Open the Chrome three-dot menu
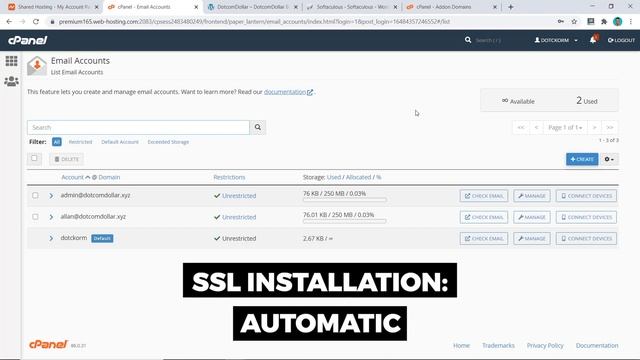The image size is (640, 360). pyautogui.click(x=631, y=22)
